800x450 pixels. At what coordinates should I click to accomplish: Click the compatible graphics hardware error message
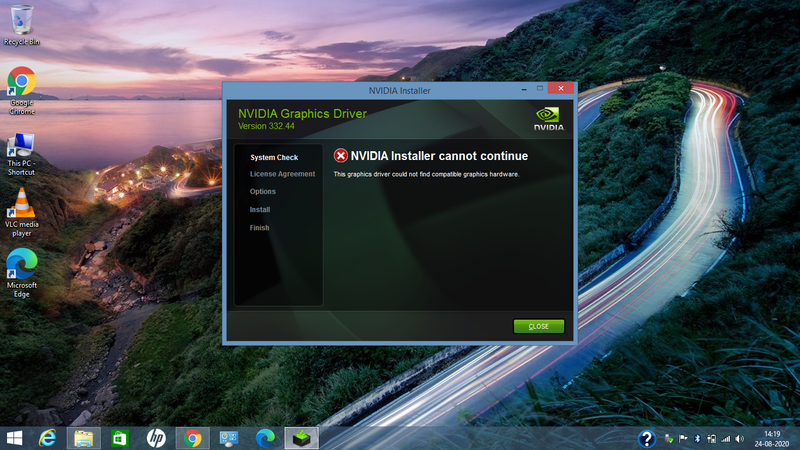pos(426,174)
